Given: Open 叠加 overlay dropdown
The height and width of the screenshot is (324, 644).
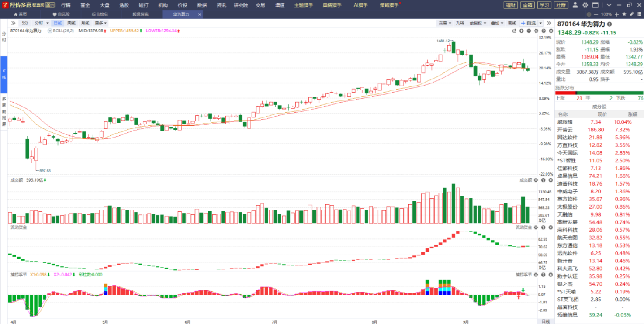Looking at the screenshot, I should coord(496,23).
